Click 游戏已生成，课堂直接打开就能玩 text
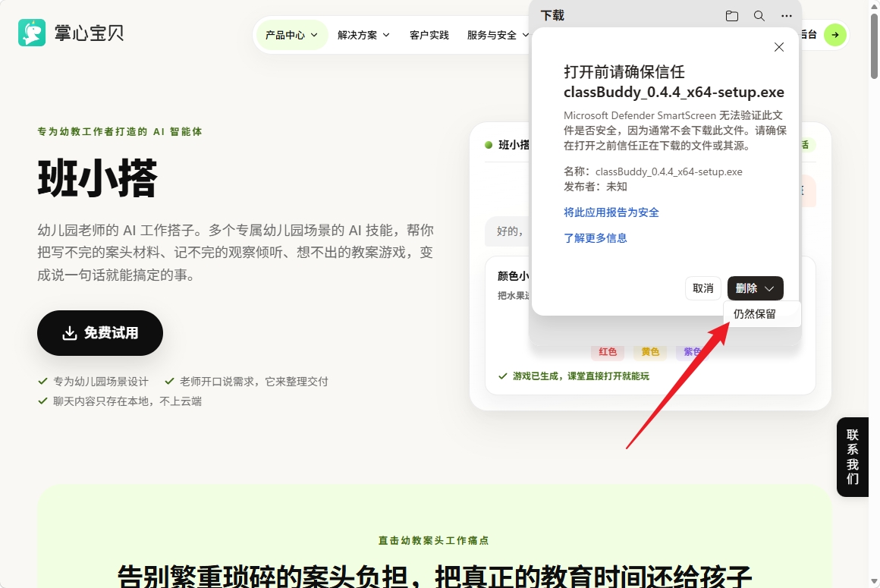The height and width of the screenshot is (588, 880). click(581, 376)
